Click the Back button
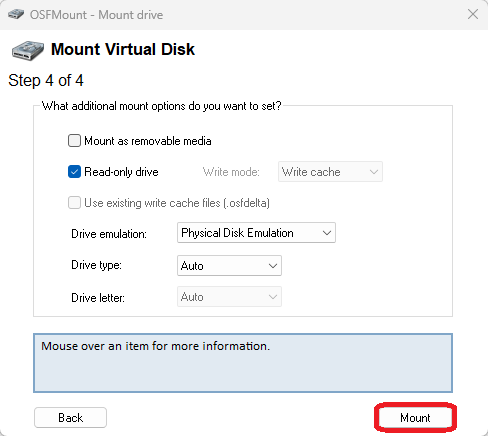Image resolution: width=488 pixels, height=436 pixels. click(70, 417)
